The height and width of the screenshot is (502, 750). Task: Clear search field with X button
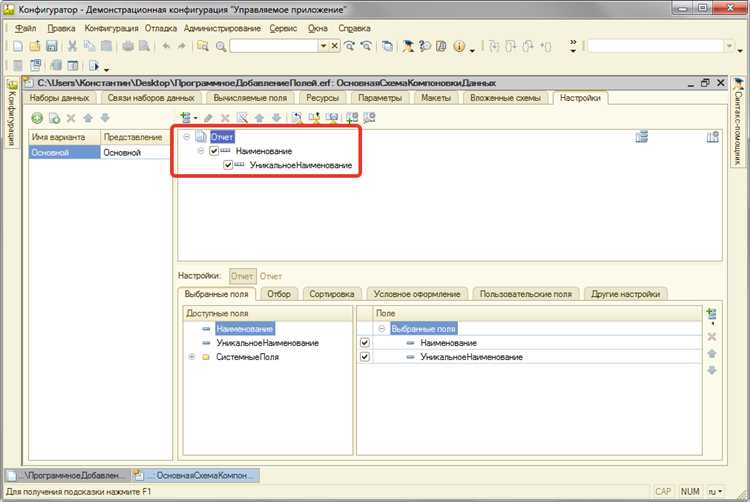coord(334,46)
